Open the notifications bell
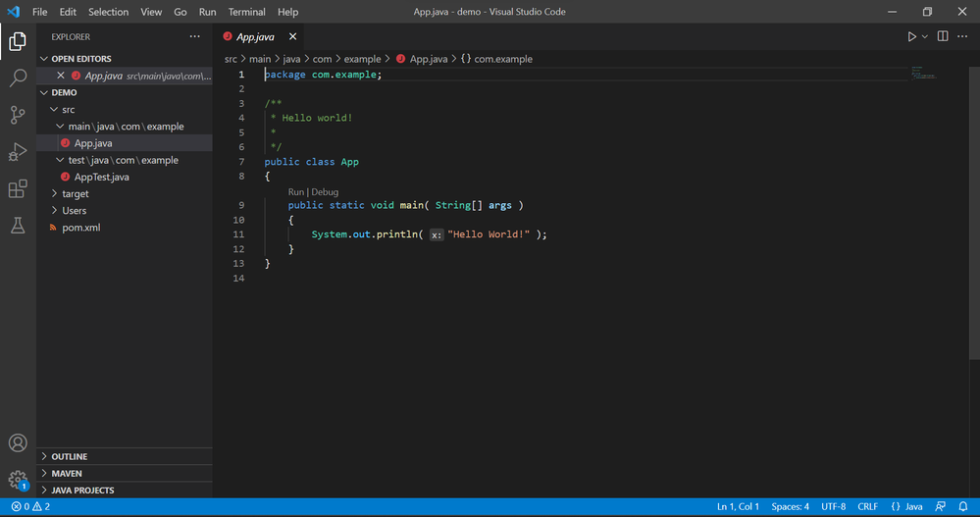Viewport: 980px width, 517px height. pos(963,506)
